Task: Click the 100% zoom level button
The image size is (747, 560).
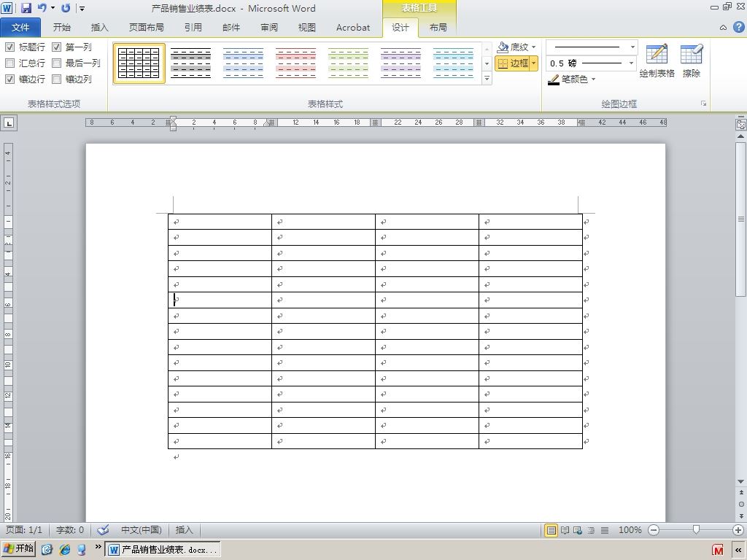Action: coord(630,530)
